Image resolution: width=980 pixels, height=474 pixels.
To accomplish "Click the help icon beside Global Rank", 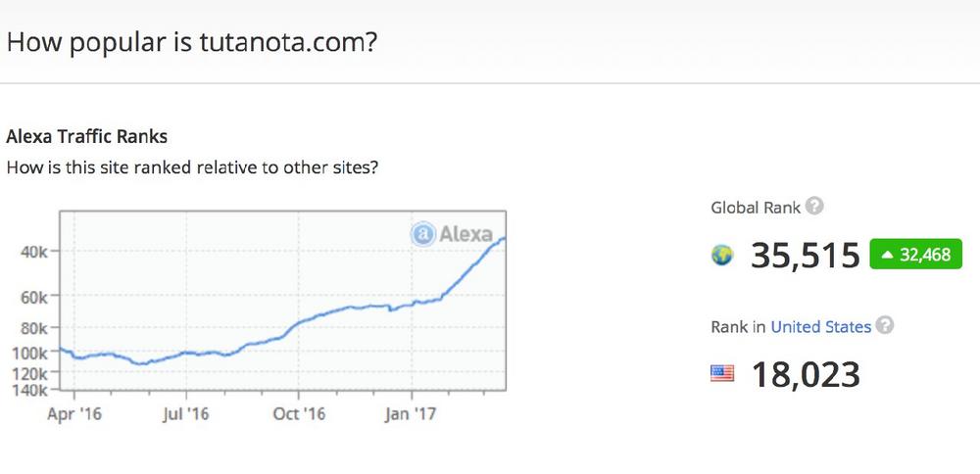I will (814, 208).
